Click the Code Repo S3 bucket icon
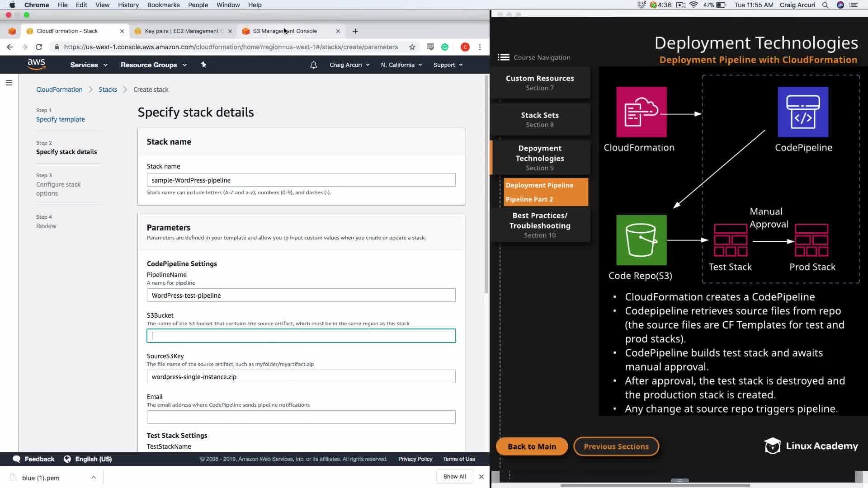This screenshot has height=488, width=868. [x=641, y=240]
